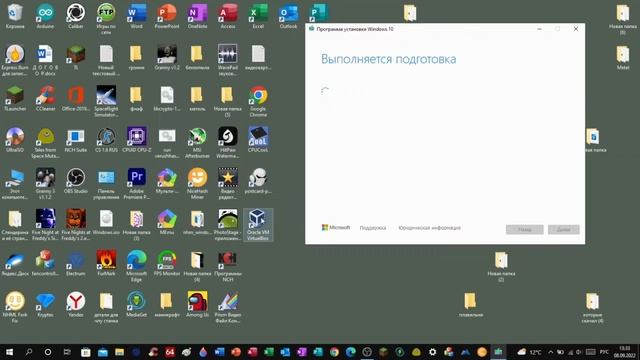The width and height of the screenshot is (640, 360).
Task: Select the Office 2019 desktop icon
Action: [76, 99]
